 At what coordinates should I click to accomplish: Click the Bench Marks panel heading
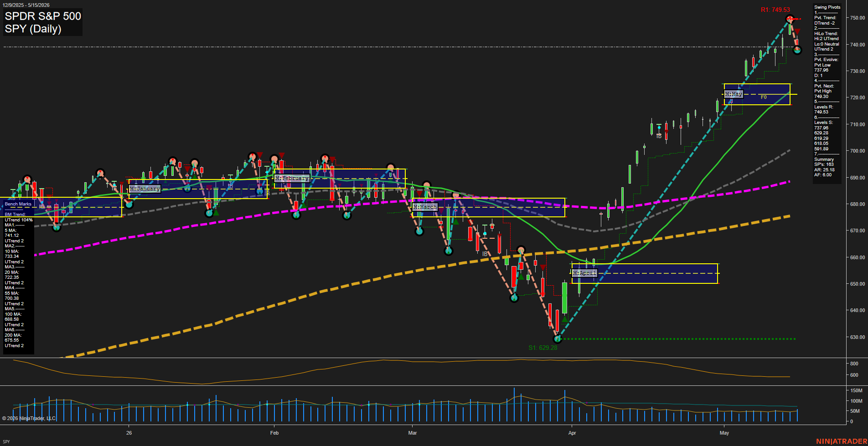tap(18, 204)
